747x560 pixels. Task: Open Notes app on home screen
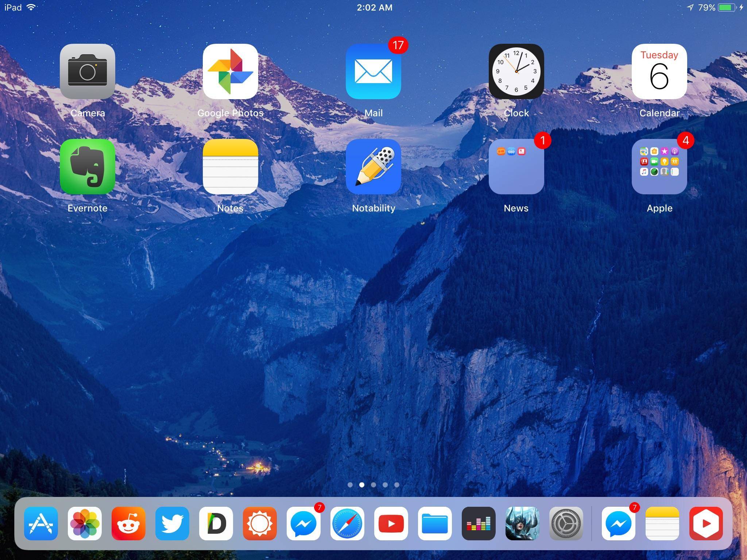(x=231, y=167)
